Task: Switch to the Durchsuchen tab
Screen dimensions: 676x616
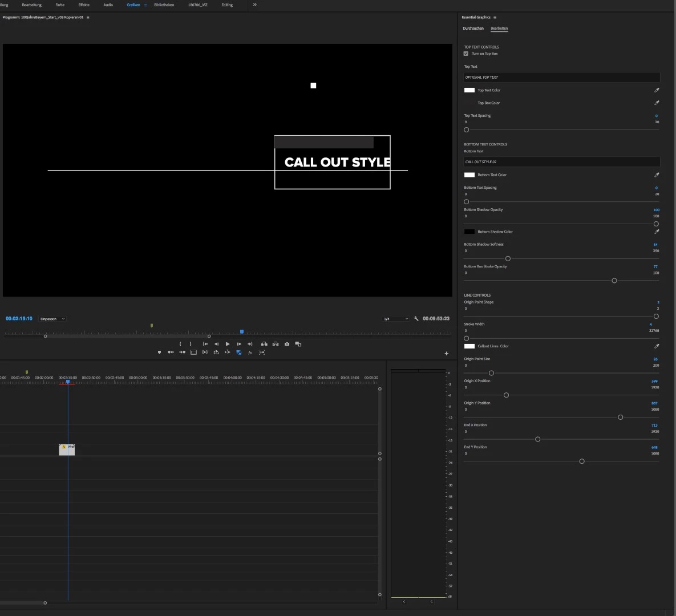Action: tap(473, 29)
